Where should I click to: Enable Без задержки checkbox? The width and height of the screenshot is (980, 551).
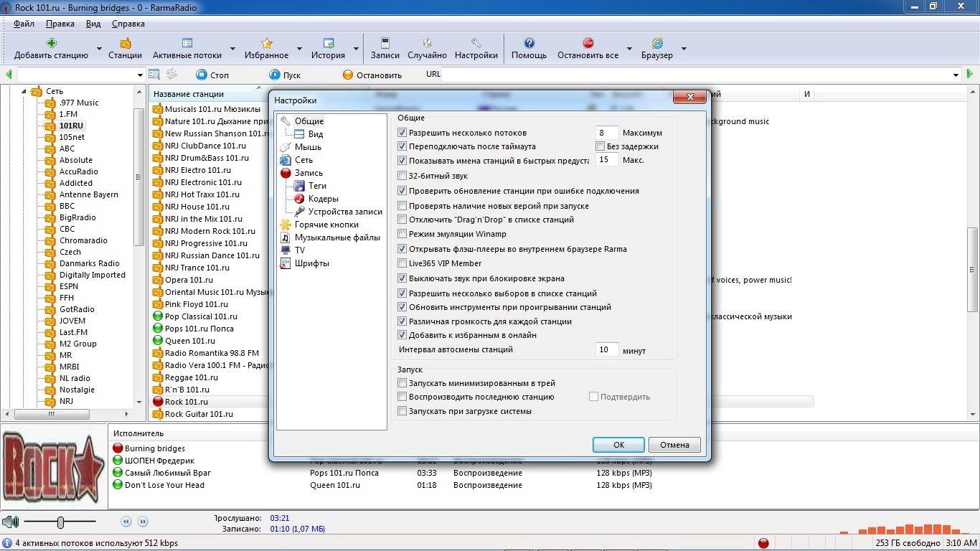pos(600,146)
